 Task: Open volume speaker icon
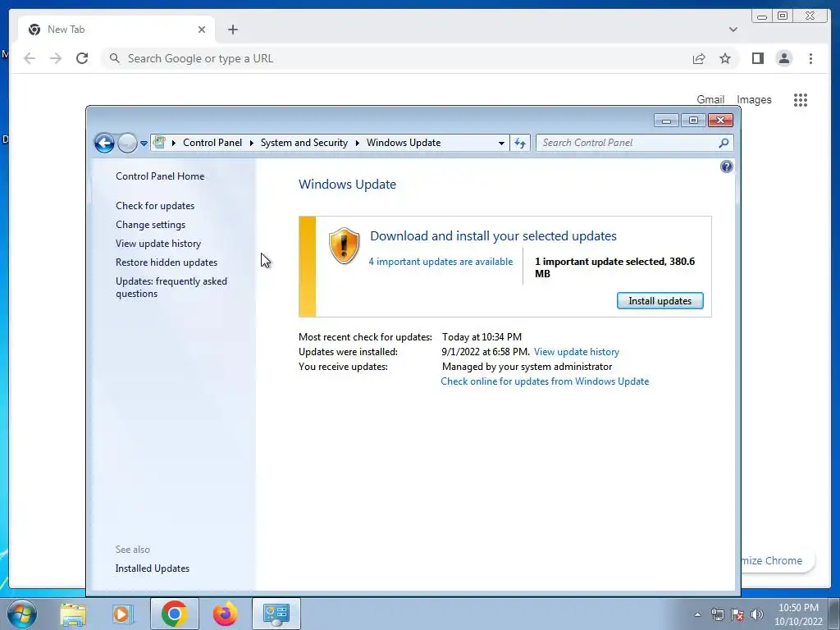(x=757, y=615)
